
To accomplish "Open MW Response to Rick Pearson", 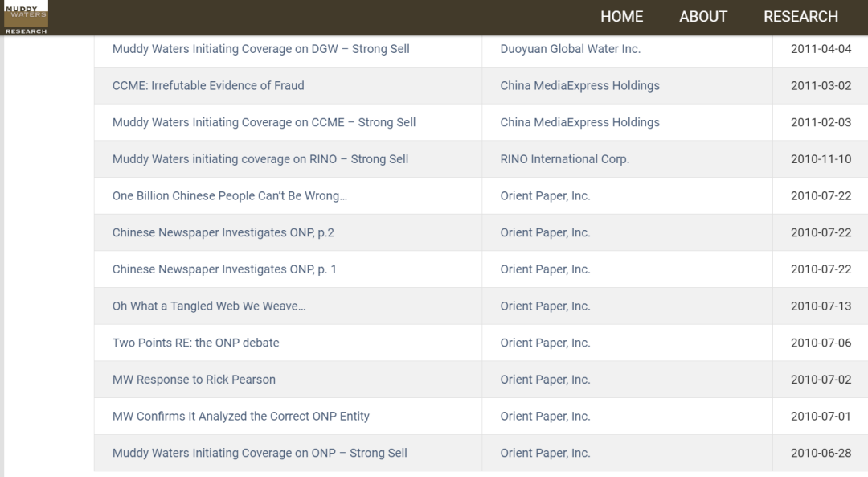I will pyautogui.click(x=194, y=380).
